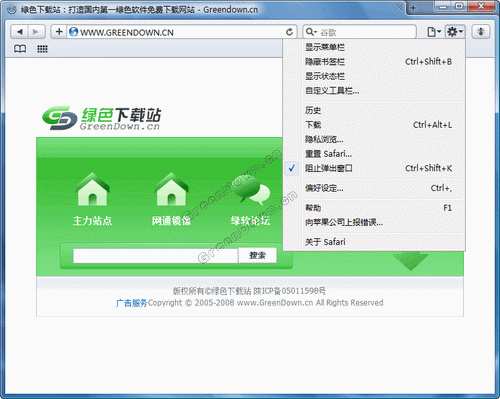Click the Back navigation arrow
The height and width of the screenshot is (399, 500).
[20, 32]
